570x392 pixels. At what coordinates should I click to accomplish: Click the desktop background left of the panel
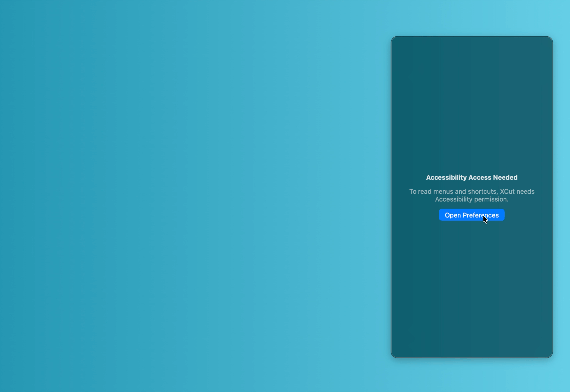[193, 195]
